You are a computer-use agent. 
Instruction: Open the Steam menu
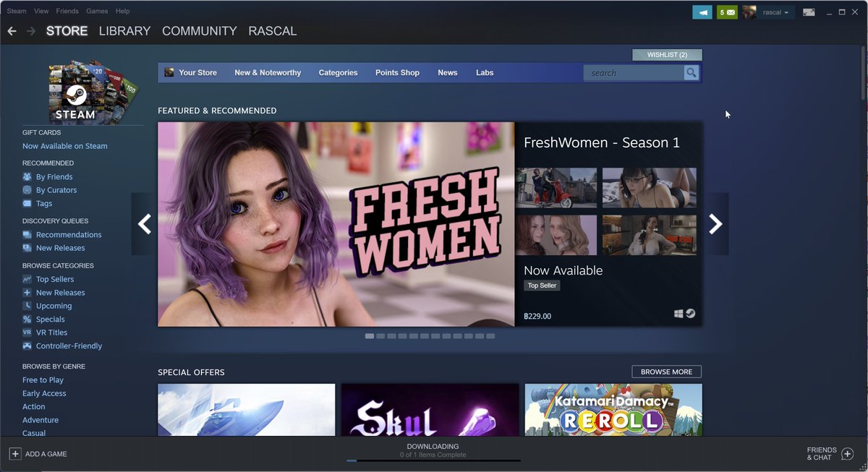(x=17, y=12)
